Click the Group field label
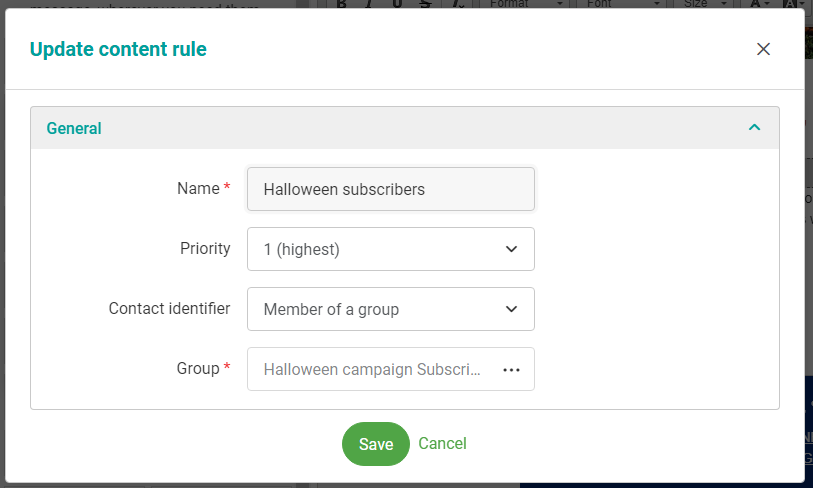This screenshot has height=488, width=813. (x=198, y=368)
